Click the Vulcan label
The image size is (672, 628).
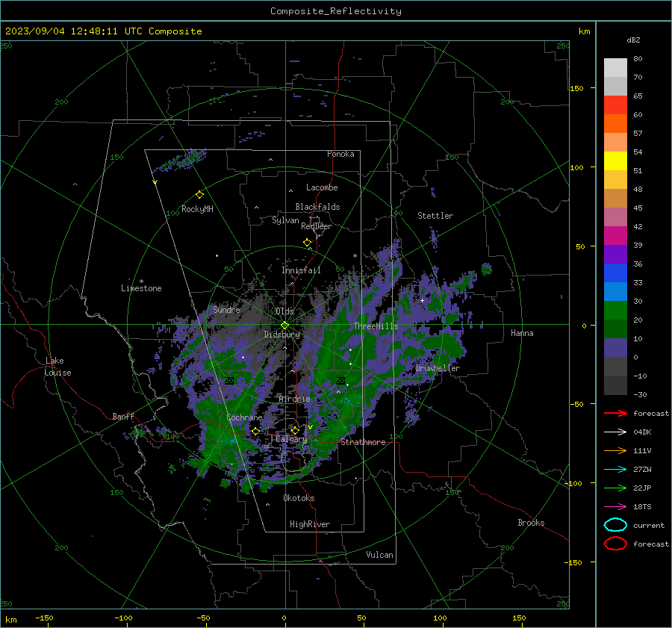(380, 555)
